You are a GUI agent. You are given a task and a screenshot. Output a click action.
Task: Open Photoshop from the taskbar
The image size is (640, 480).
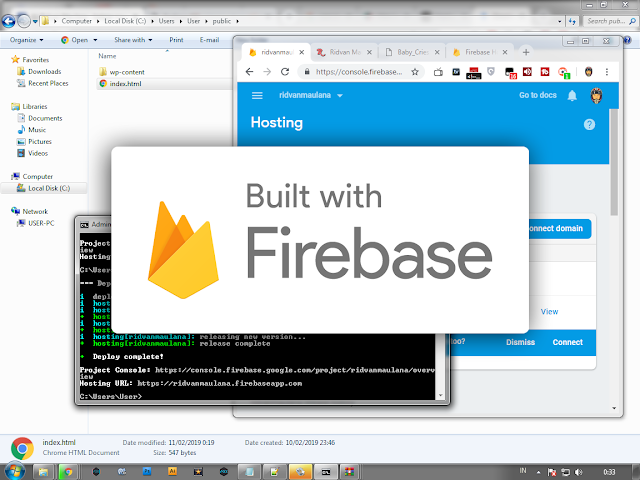[x=147, y=471]
